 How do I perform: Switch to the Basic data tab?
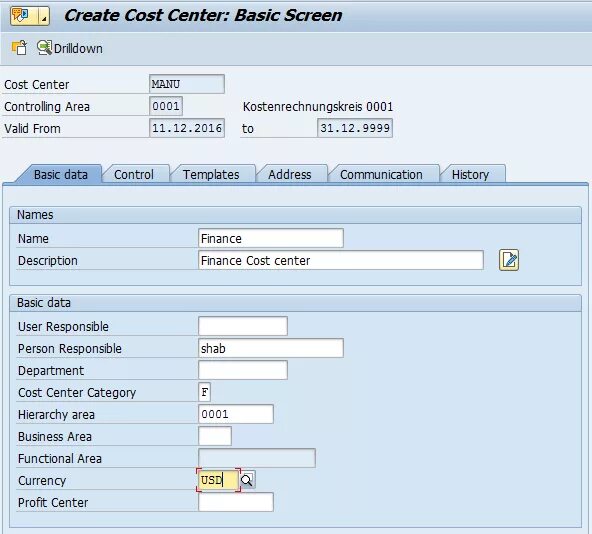[60, 174]
